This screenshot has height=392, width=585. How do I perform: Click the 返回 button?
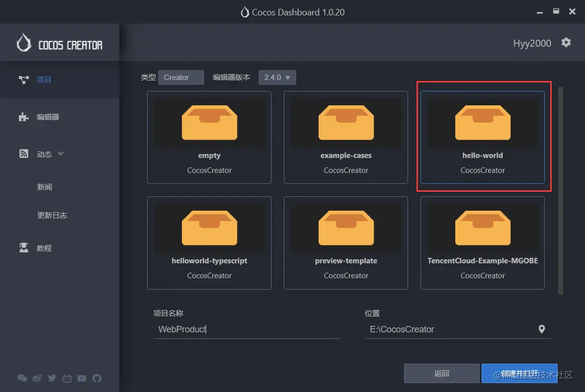442,373
